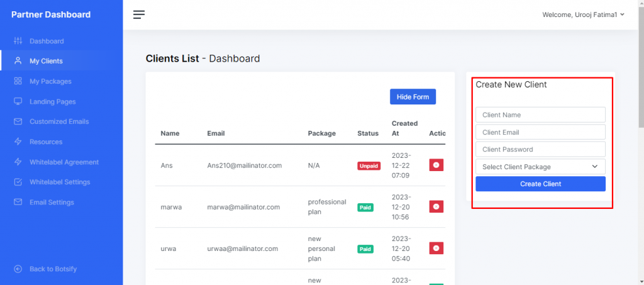The image size is (644, 285).
Task: Go to My Packages page
Action: pyautogui.click(x=50, y=81)
